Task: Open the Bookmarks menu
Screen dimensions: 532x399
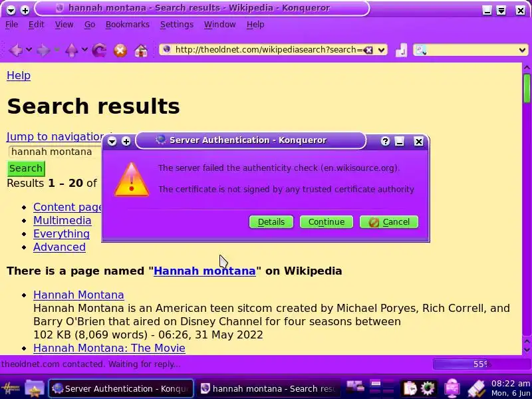Action: 128,25
